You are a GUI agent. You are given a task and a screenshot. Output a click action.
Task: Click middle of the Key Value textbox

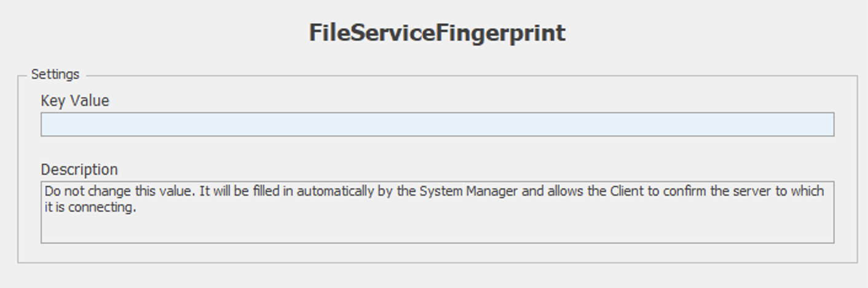click(x=437, y=124)
